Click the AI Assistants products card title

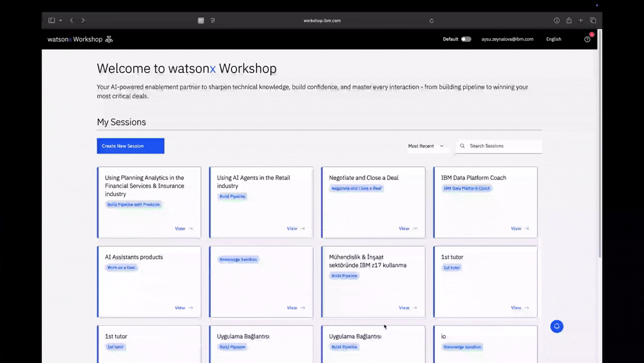pyautogui.click(x=134, y=257)
